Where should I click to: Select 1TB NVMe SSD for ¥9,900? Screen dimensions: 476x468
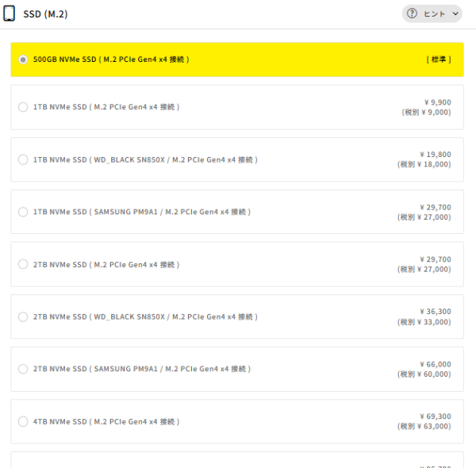(x=23, y=107)
